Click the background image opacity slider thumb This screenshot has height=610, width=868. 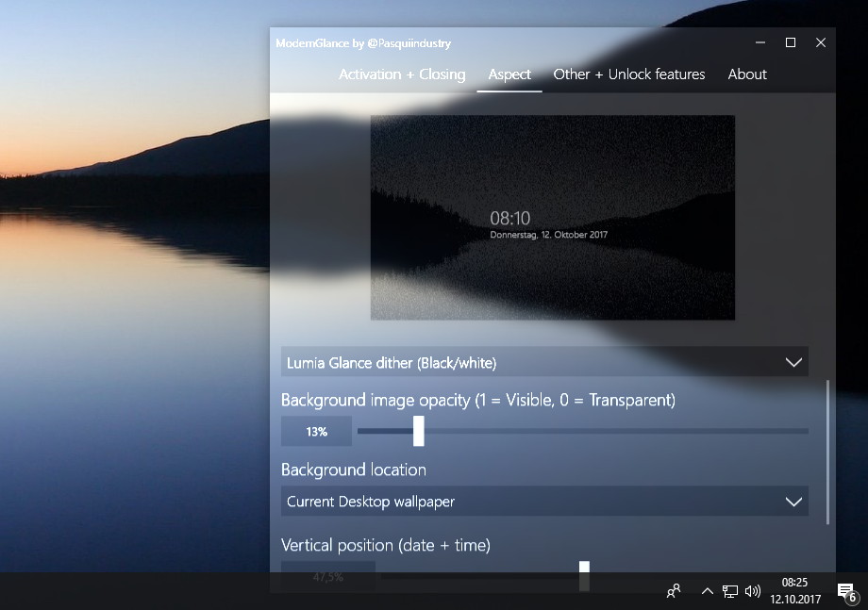(419, 432)
